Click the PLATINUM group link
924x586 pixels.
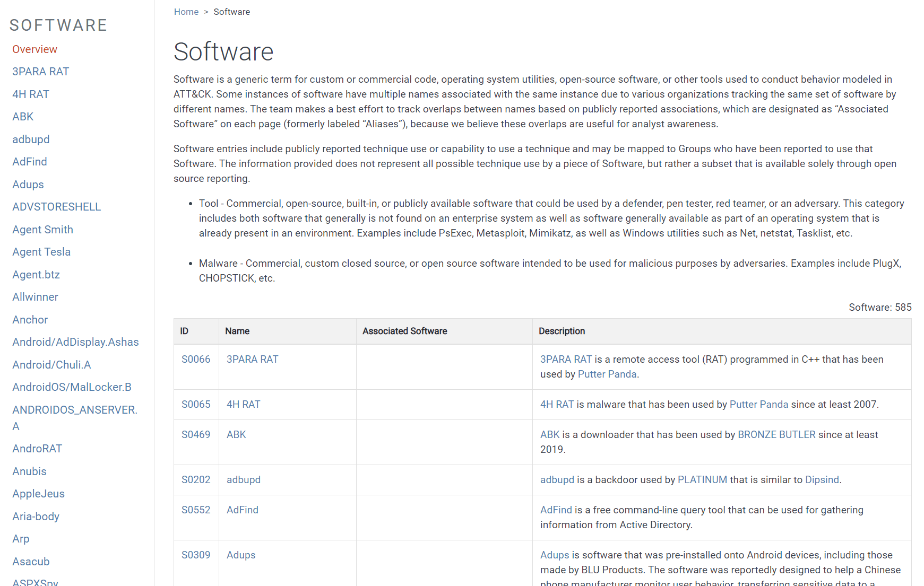pyautogui.click(x=702, y=479)
